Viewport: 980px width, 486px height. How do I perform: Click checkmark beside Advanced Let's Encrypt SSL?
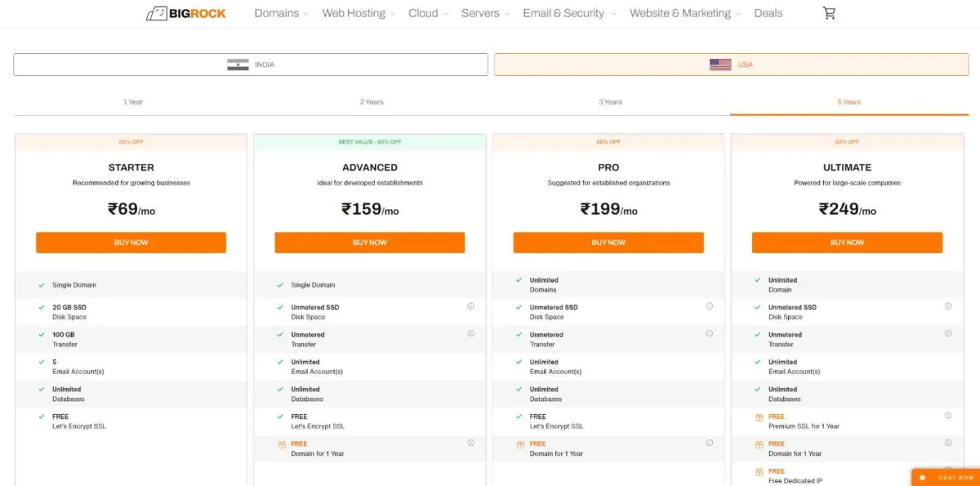pos(280,417)
